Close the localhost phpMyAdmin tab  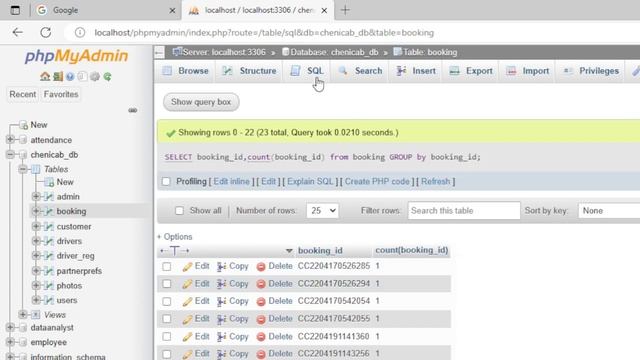(324, 11)
